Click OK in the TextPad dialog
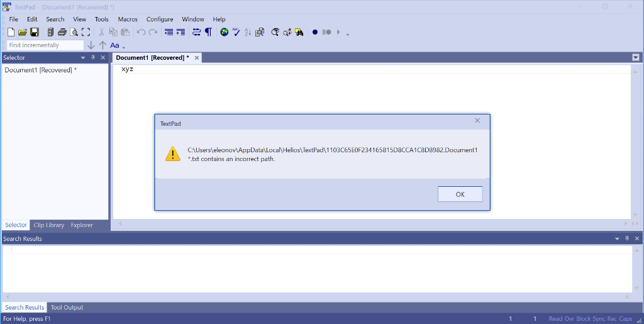Image resolution: width=644 pixels, height=324 pixels. tap(460, 194)
